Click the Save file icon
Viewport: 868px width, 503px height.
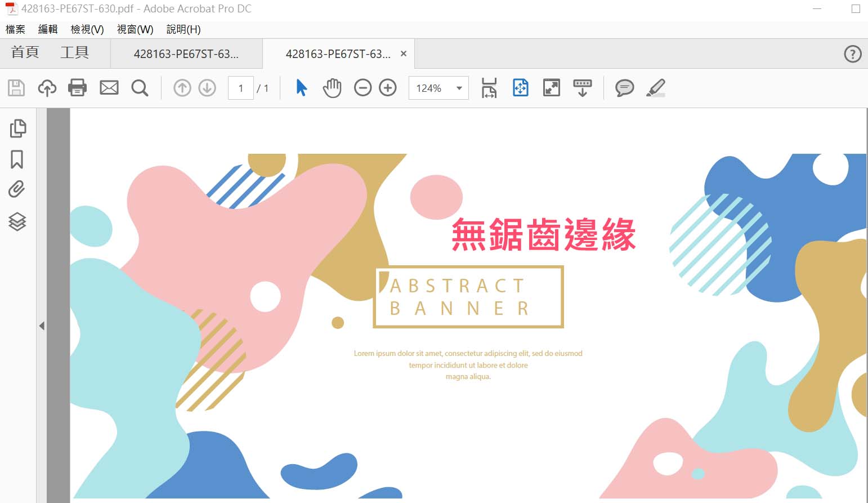(x=16, y=88)
